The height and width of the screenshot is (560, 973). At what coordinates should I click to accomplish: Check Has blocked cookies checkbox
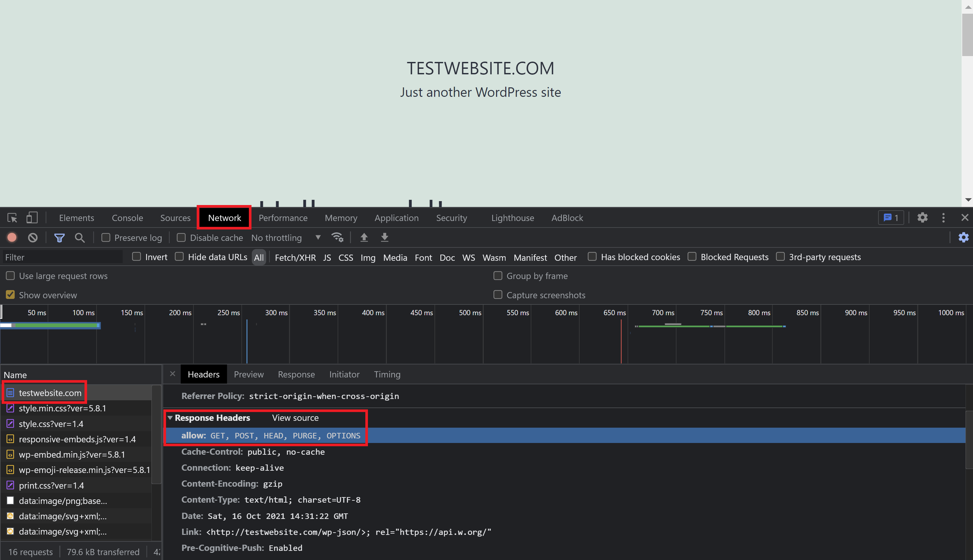tap(592, 257)
